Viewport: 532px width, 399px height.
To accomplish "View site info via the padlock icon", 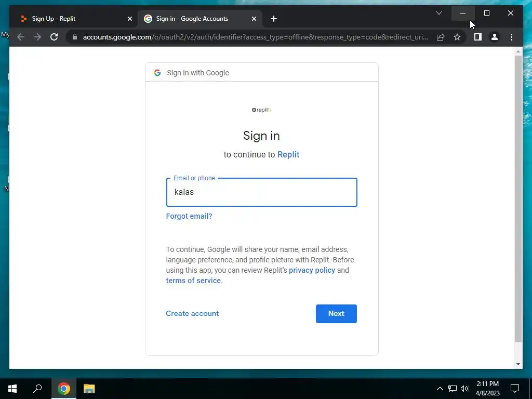I will pos(75,37).
